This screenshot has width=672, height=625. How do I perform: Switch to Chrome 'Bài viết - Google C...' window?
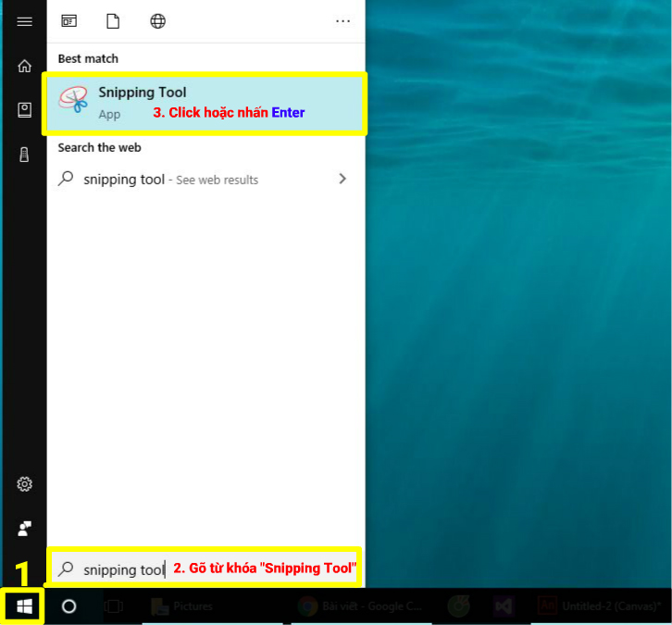tap(360, 606)
